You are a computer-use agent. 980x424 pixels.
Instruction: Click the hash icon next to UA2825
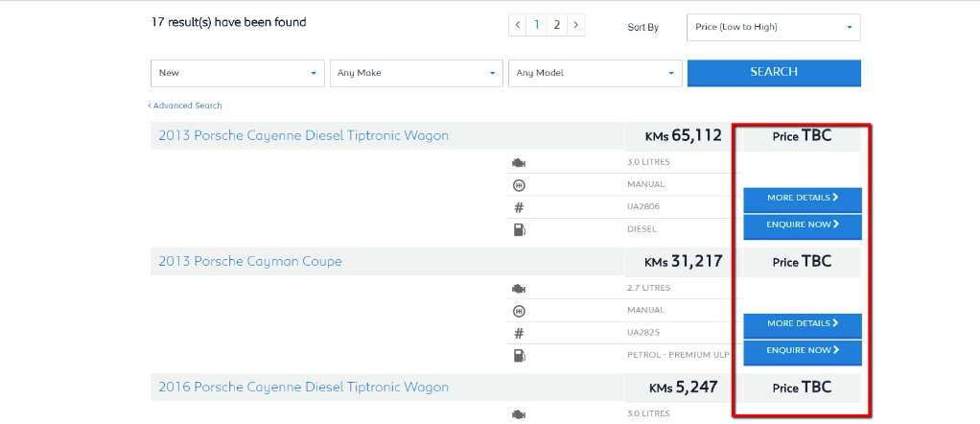519,333
